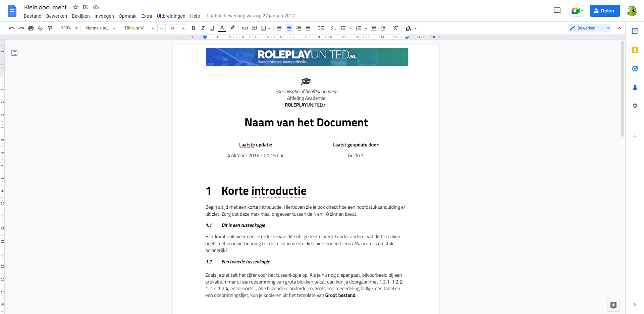Click the insert link icon
Screen dimensions: 644x314
[x=245, y=28]
